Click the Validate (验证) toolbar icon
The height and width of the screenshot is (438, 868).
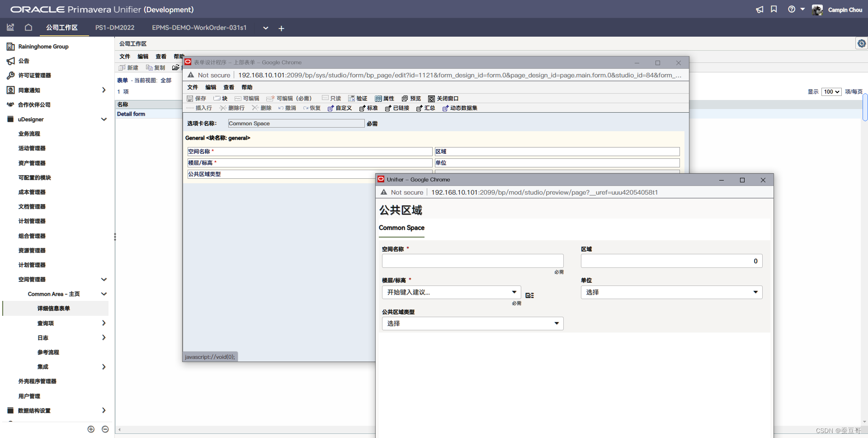(351, 99)
